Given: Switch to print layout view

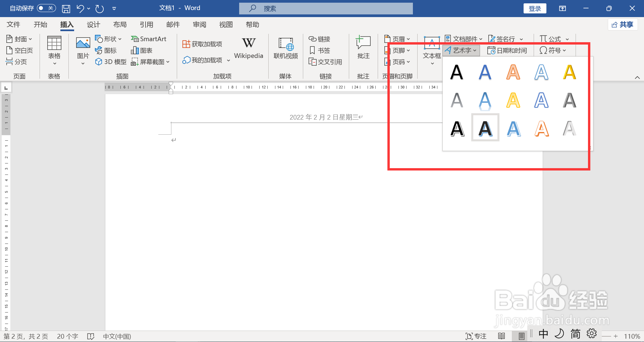Looking at the screenshot, I should click(522, 336).
